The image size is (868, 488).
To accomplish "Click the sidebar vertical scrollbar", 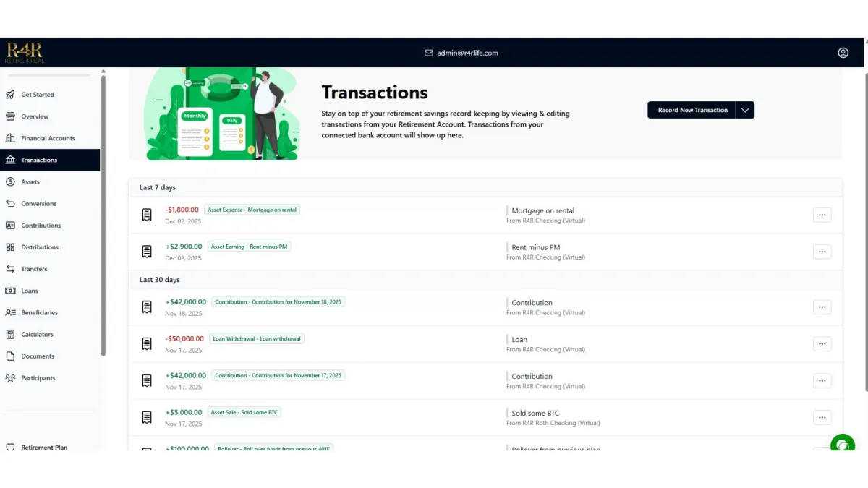I will point(103,215).
